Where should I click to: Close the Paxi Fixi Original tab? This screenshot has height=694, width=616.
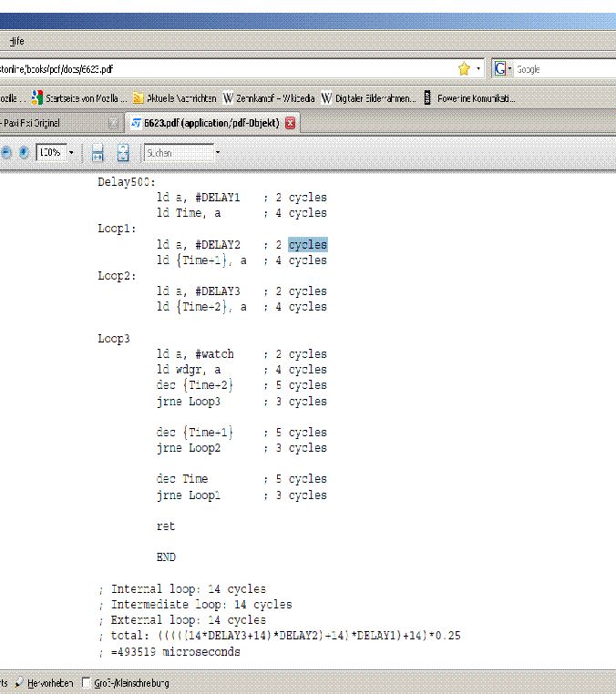pos(113,124)
